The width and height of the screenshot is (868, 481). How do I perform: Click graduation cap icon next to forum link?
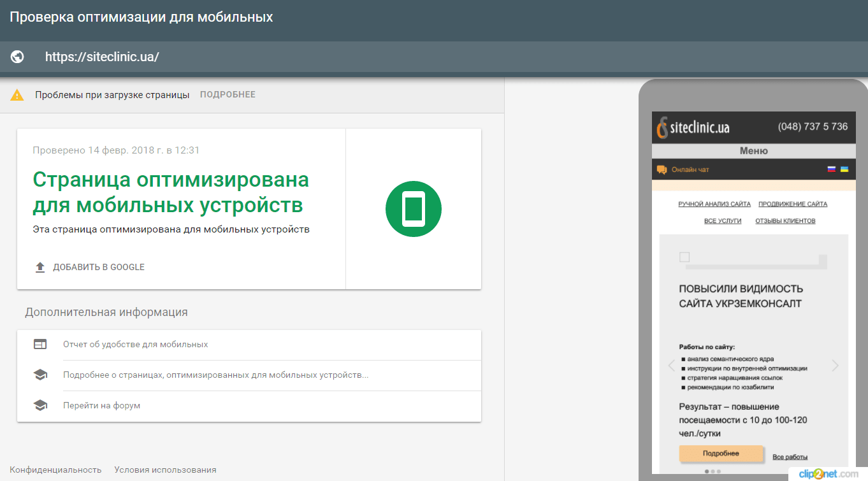click(x=40, y=405)
